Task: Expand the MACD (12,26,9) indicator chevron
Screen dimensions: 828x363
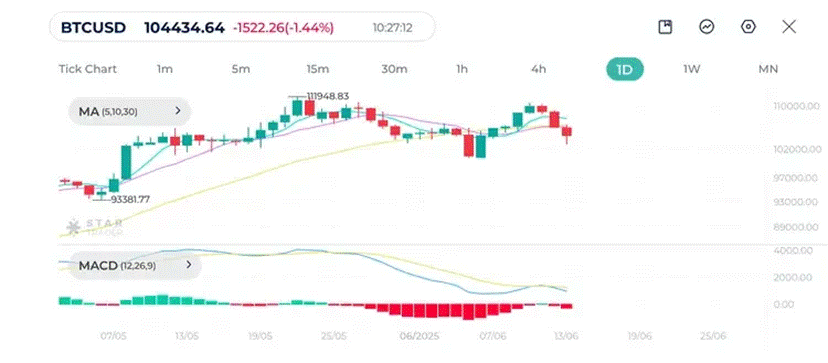Action: (x=189, y=265)
